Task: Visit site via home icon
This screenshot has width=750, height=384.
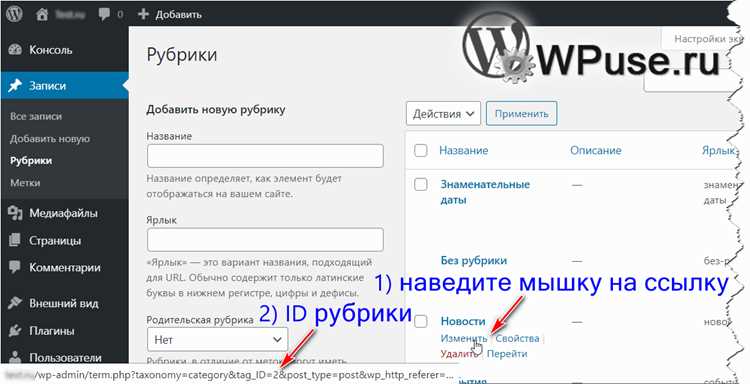Action: click(42, 14)
